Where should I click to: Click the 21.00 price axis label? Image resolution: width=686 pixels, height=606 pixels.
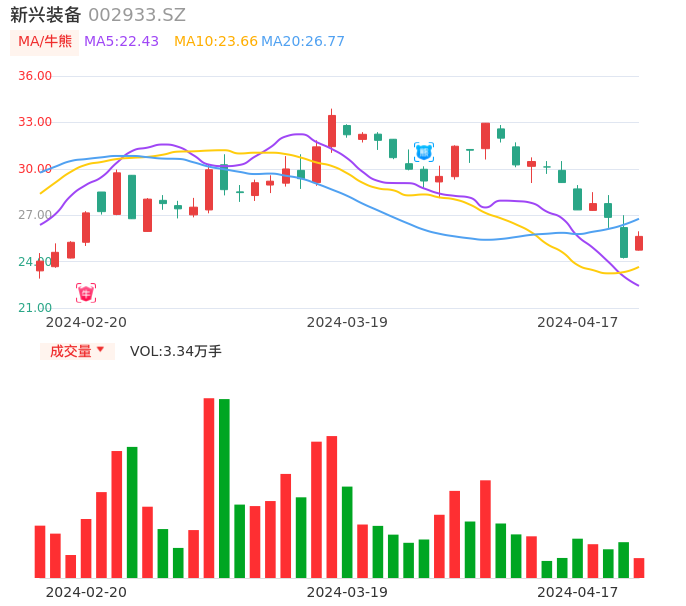(35, 308)
